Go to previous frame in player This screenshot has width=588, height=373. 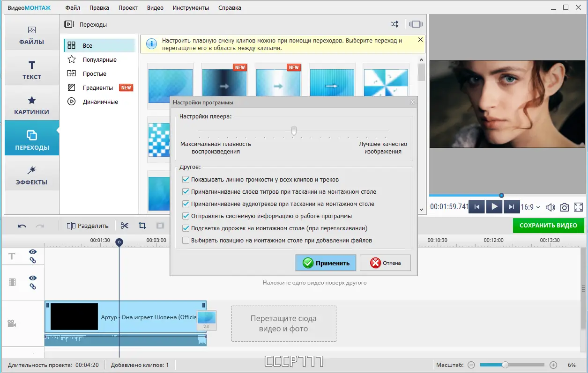click(x=477, y=207)
